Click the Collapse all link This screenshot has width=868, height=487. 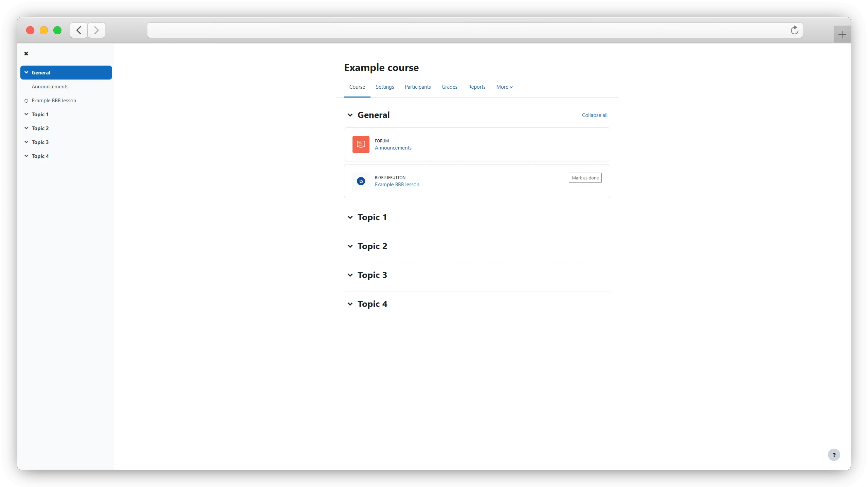[x=594, y=115]
